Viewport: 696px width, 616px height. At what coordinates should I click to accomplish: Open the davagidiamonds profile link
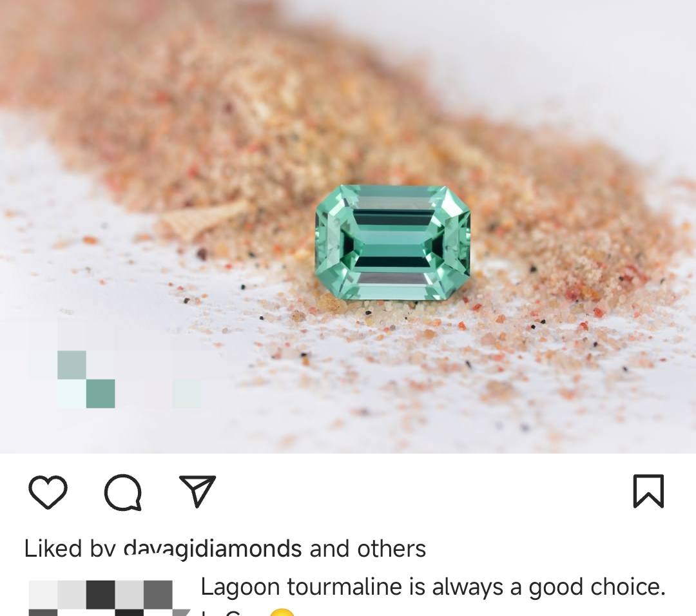(213, 548)
